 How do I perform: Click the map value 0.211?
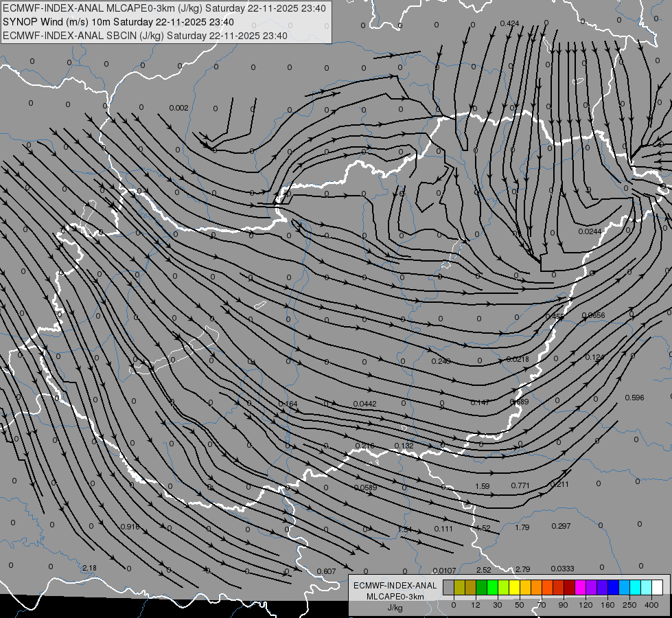pos(559,484)
